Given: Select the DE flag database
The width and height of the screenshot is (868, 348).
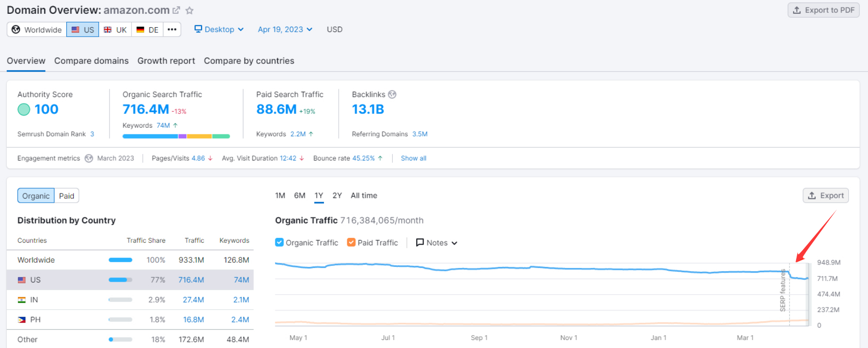Looking at the screenshot, I should click(x=140, y=30).
